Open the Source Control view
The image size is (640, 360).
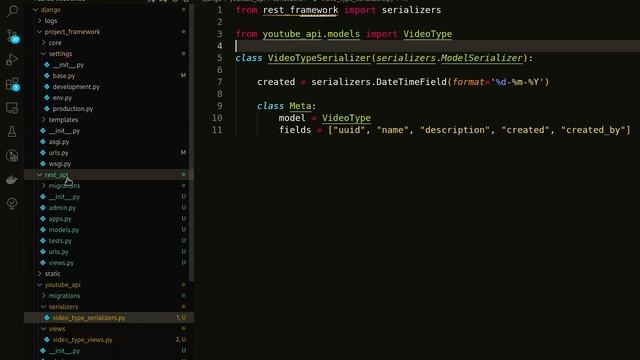12,36
